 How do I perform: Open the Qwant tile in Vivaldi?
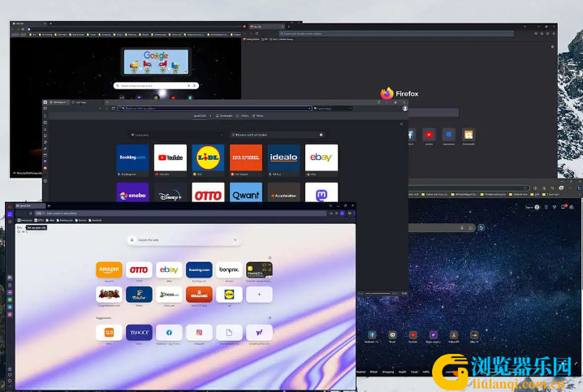tap(246, 192)
